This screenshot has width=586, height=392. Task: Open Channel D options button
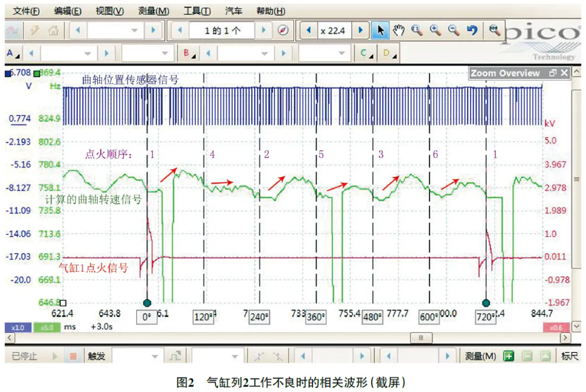[390, 53]
